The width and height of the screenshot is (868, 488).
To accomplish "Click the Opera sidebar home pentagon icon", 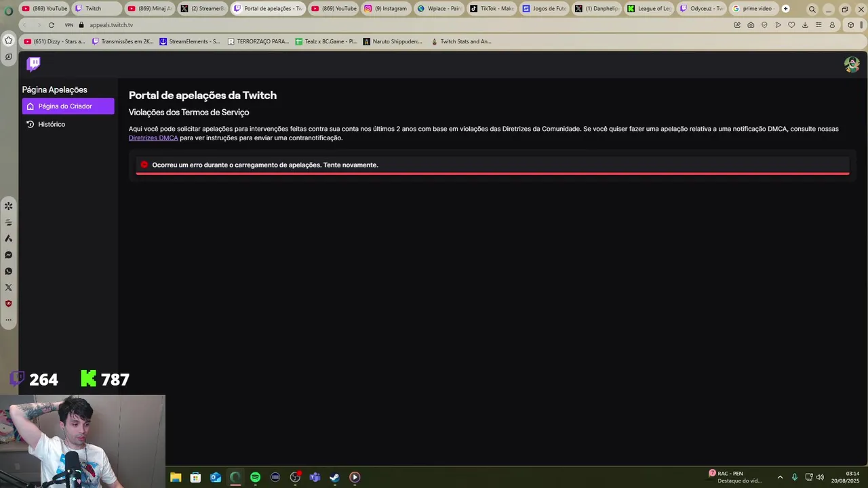I will coord(9,40).
